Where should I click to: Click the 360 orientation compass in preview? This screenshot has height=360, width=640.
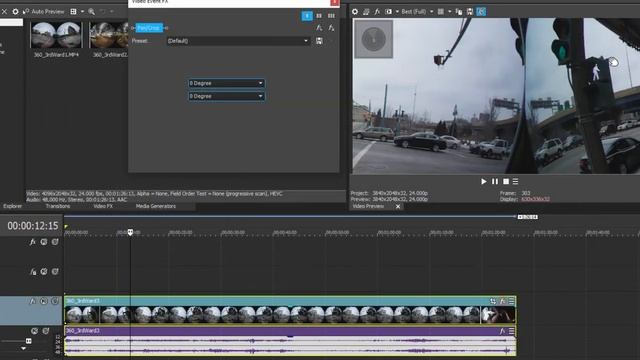(x=373, y=39)
